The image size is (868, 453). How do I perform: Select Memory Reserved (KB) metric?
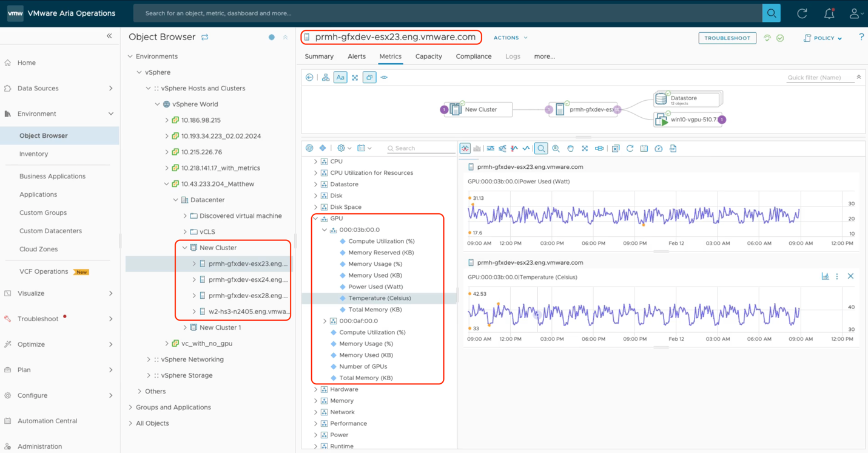tap(381, 253)
